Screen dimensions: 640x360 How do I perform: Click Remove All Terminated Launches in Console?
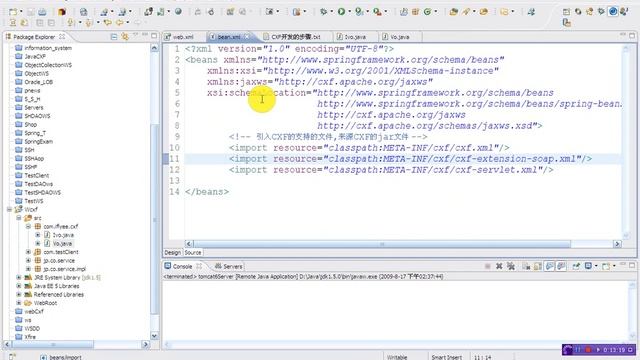coord(511,266)
